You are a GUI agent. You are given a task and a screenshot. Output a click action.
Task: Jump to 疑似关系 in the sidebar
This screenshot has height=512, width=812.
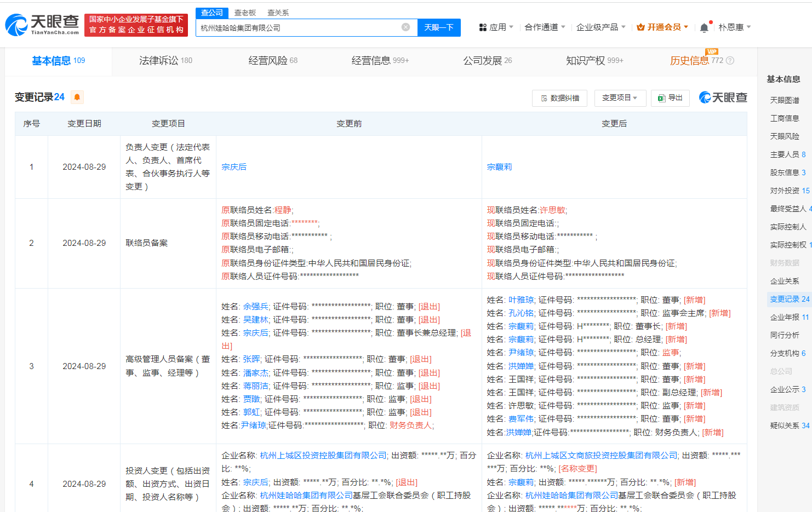click(x=790, y=425)
